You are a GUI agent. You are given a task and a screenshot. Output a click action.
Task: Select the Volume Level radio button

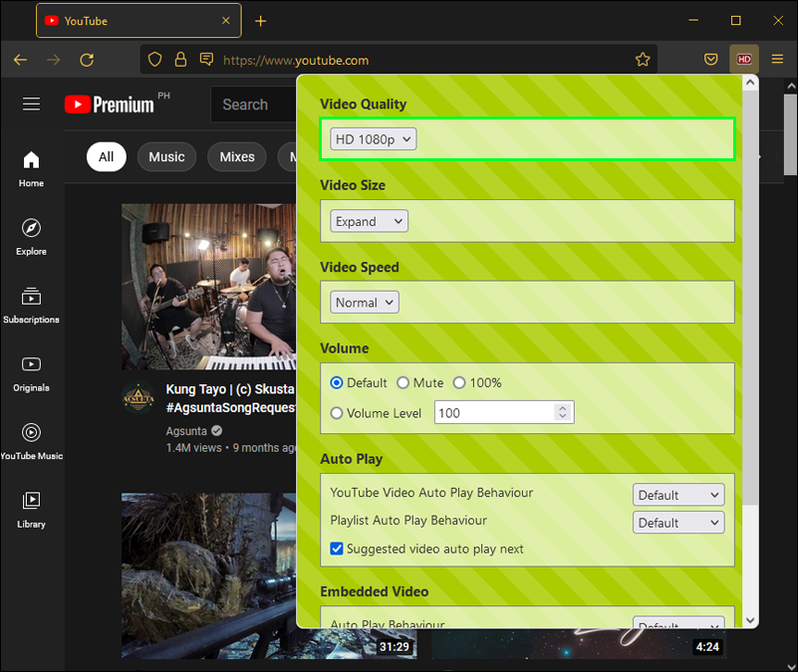tap(337, 413)
